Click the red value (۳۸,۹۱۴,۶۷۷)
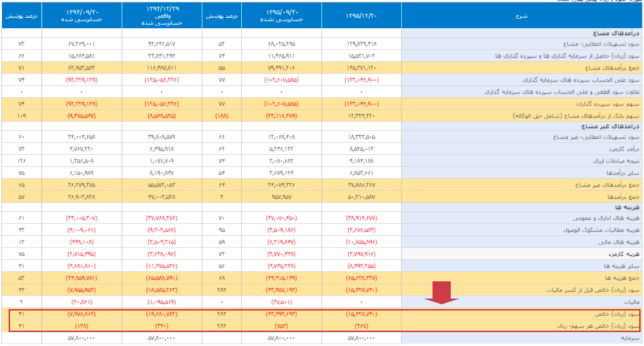The width and height of the screenshot is (644, 346). click(x=361, y=218)
